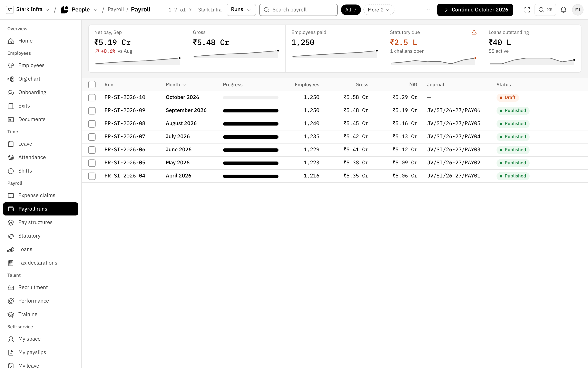Click the Attendance fingerprint icon
Image resolution: width=588 pixels, height=368 pixels.
[11, 157]
